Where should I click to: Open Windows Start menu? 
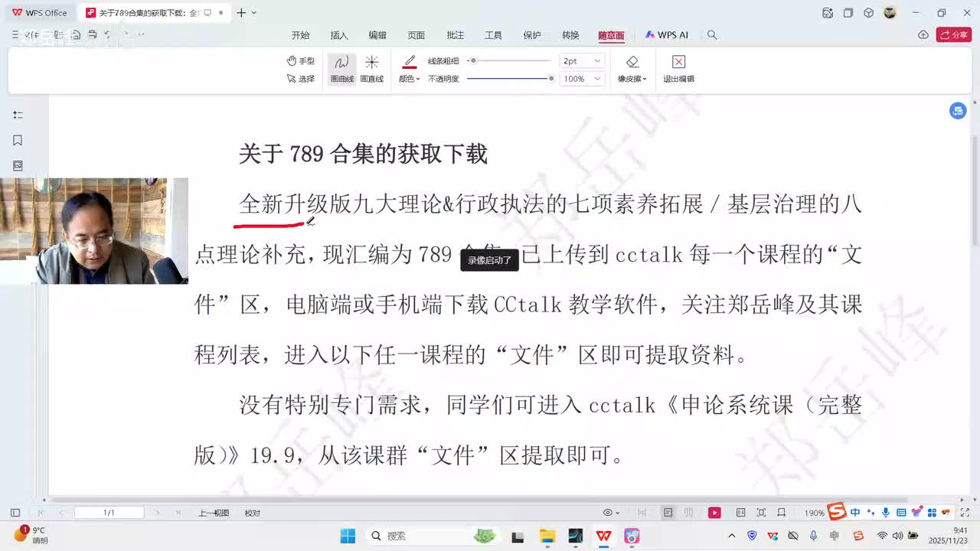(347, 536)
